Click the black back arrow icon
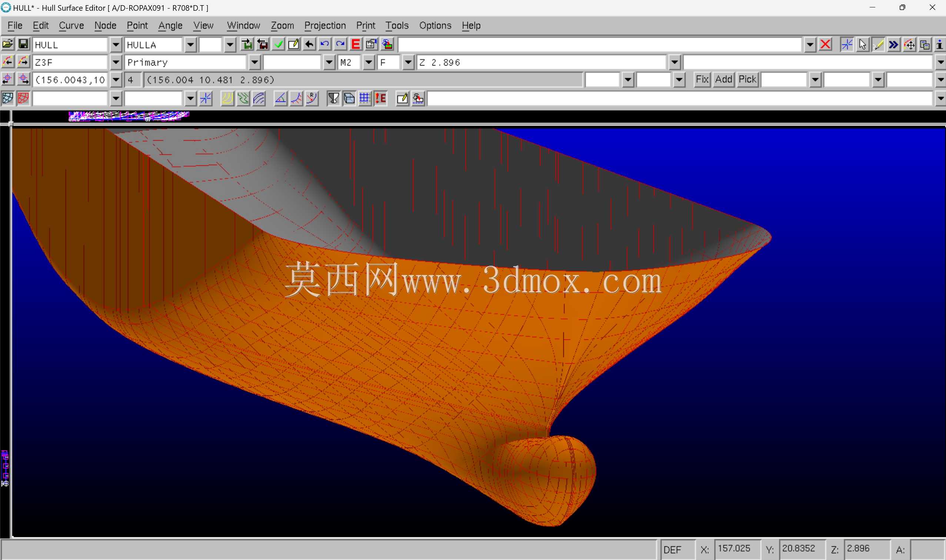Viewport: 946px width, 560px height. click(309, 44)
